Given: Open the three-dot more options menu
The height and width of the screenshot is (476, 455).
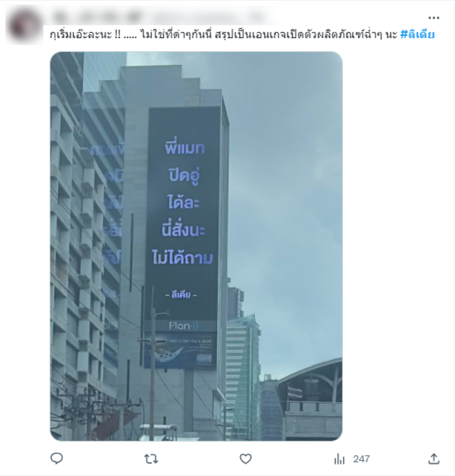Looking at the screenshot, I should coord(433,18).
